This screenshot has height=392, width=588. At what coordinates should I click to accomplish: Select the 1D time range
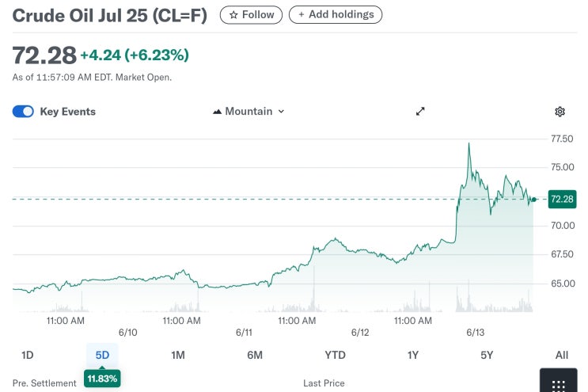[28, 355]
